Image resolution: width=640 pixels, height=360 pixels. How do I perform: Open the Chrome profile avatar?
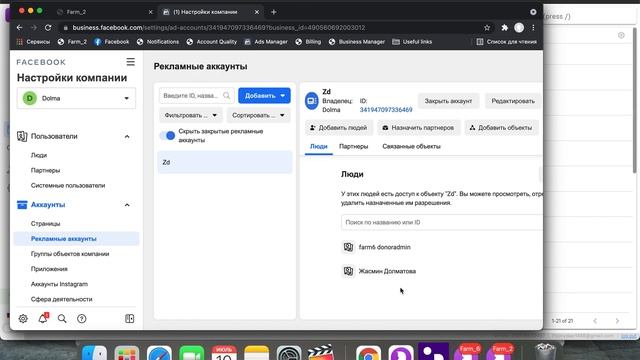tap(519, 28)
